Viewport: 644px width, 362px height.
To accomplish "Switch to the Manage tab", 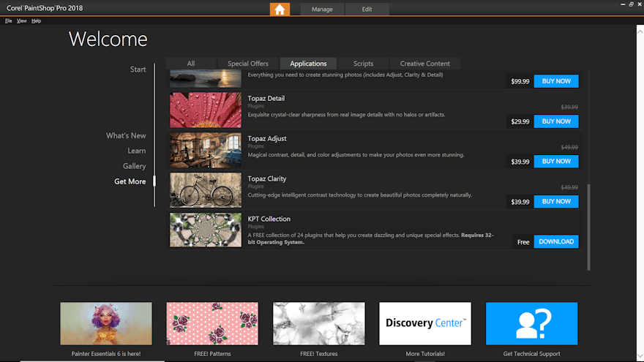I will pyautogui.click(x=322, y=10).
